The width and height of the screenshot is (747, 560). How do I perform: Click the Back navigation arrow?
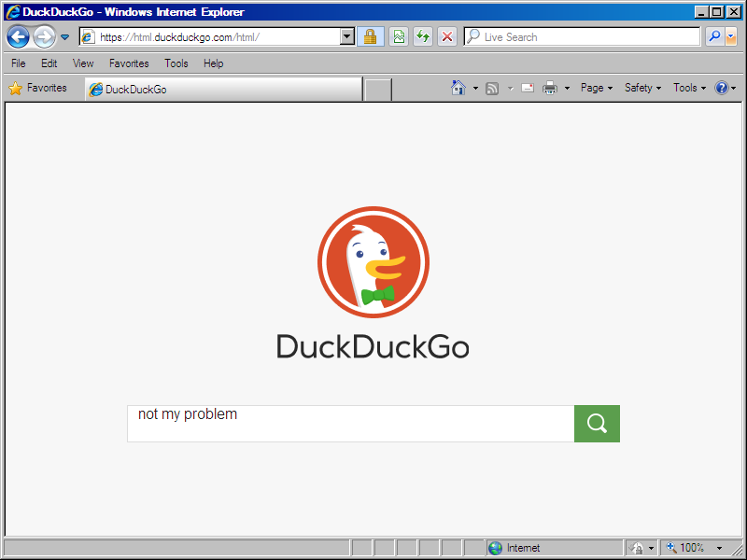(x=18, y=36)
